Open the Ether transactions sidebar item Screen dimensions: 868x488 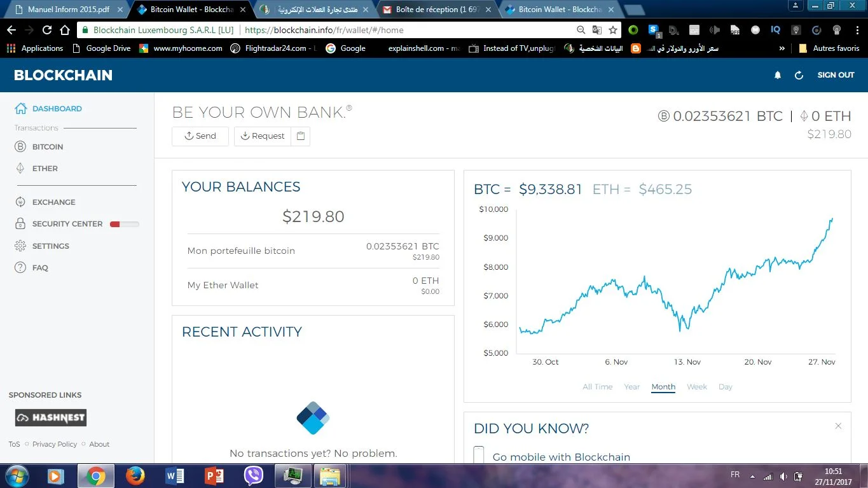click(45, 169)
